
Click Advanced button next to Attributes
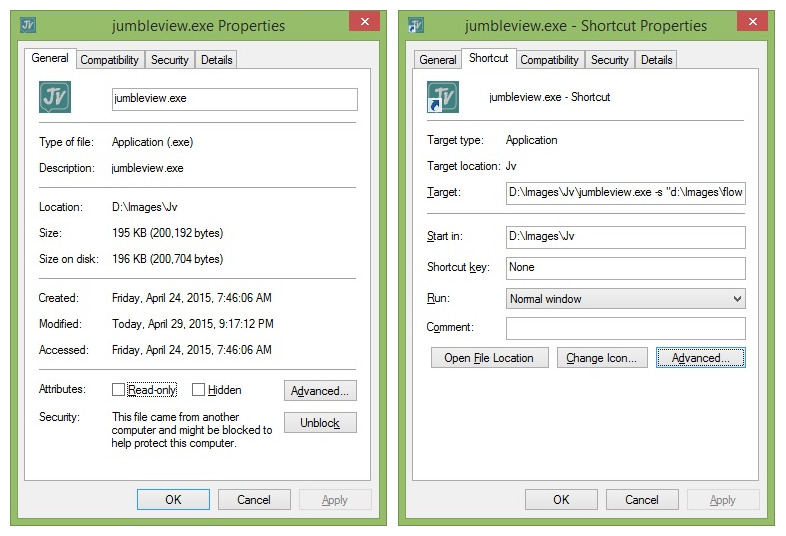pyautogui.click(x=320, y=391)
